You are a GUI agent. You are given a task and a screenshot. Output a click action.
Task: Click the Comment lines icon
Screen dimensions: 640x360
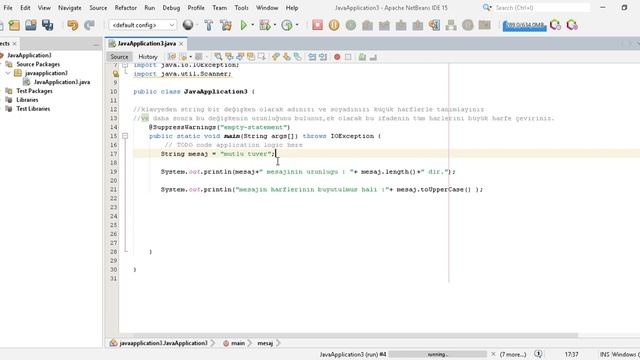click(362, 57)
